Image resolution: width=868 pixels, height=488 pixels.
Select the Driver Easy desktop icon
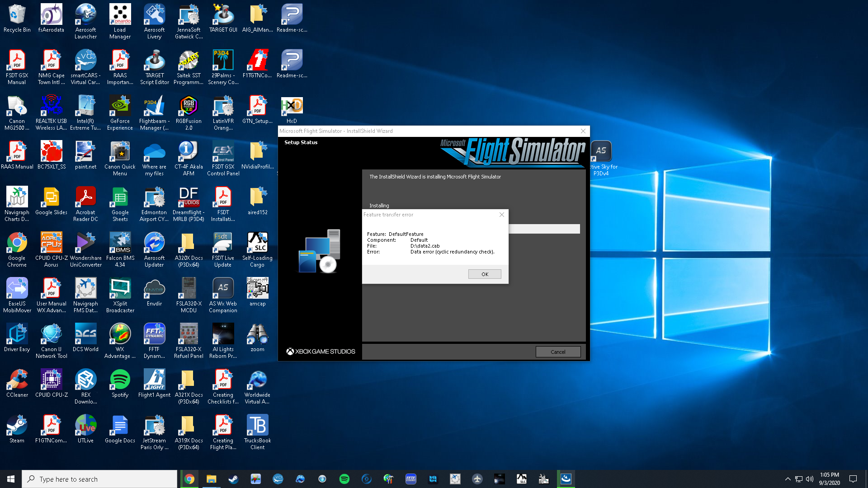[17, 338]
